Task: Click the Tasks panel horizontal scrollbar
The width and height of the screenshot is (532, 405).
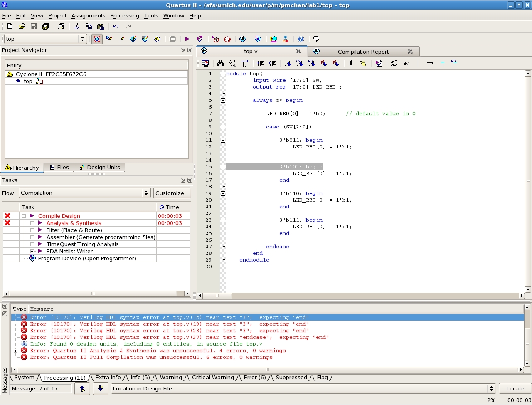Action: 96,294
